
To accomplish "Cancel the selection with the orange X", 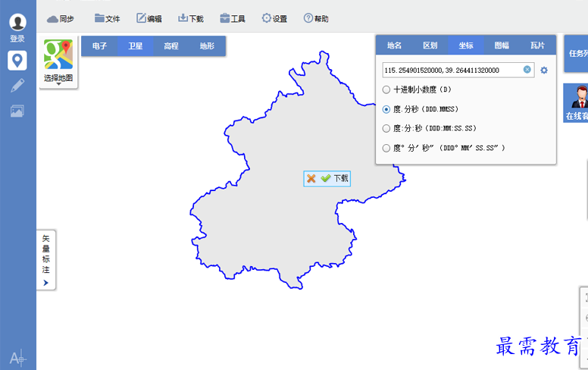I will (311, 178).
